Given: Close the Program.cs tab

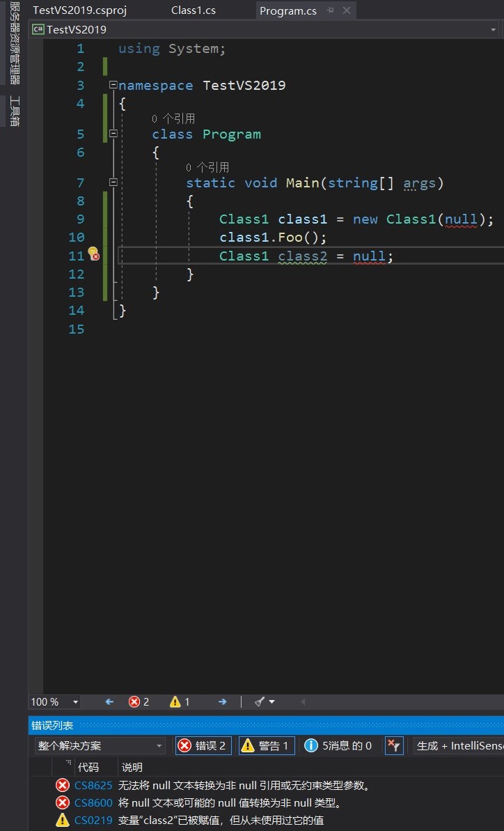Looking at the screenshot, I should click(347, 10).
